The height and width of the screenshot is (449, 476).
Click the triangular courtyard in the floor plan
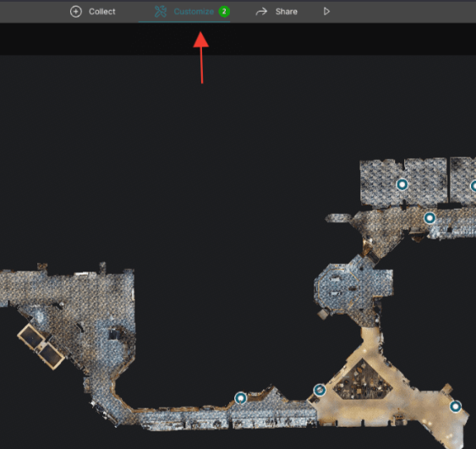point(362,381)
